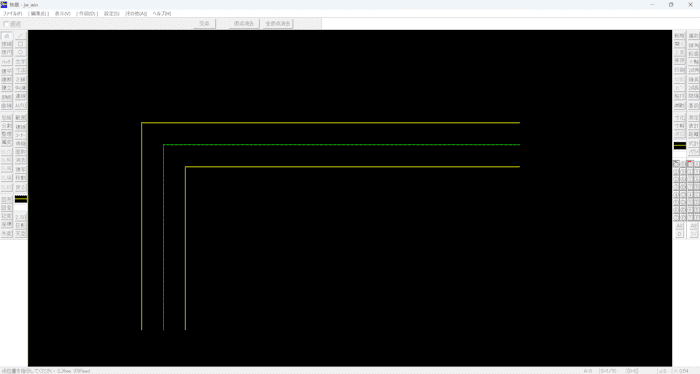
Task: Click the 交点 button
Action: tap(204, 23)
